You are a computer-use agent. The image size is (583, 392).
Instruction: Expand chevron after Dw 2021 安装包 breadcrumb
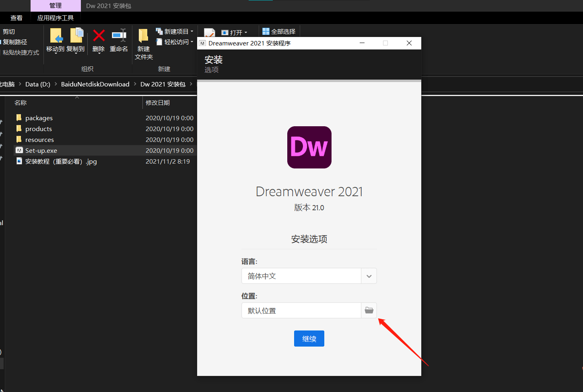coord(191,84)
